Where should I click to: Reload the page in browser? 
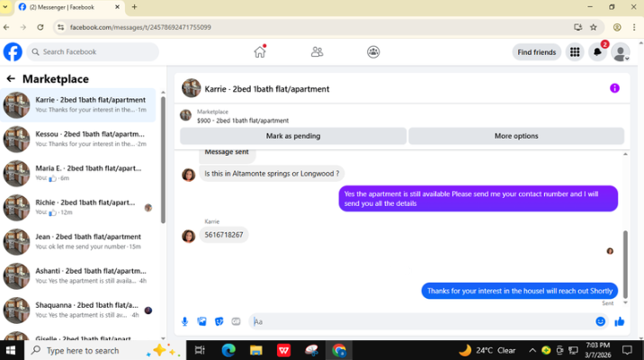(x=40, y=27)
